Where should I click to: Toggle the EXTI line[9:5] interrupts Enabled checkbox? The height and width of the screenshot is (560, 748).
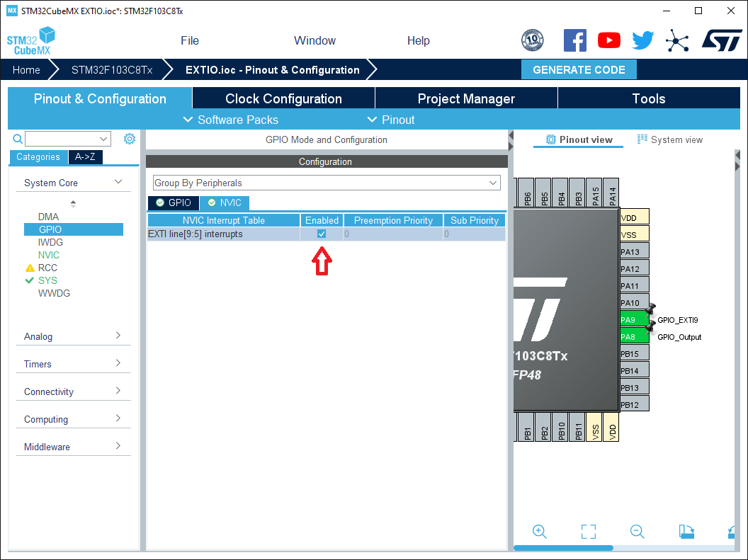(322, 234)
